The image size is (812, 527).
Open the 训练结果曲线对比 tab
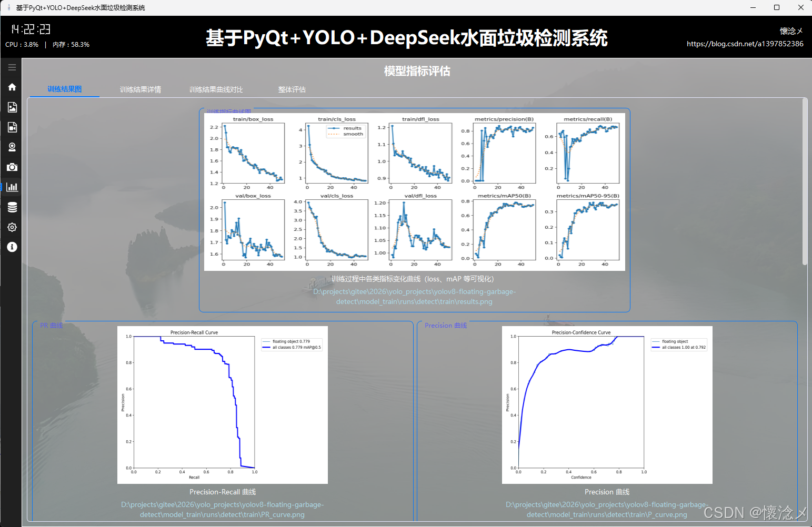[x=216, y=89]
